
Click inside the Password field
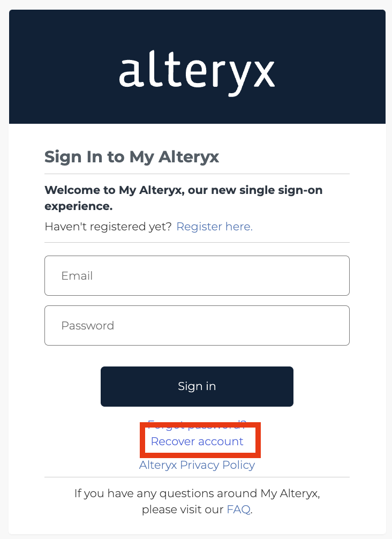click(197, 325)
